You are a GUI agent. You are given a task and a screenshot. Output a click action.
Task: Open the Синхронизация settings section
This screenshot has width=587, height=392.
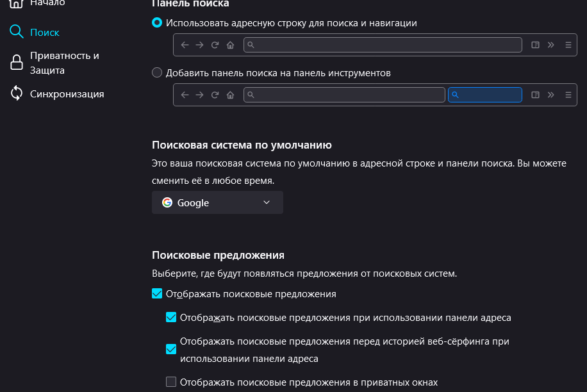67,94
